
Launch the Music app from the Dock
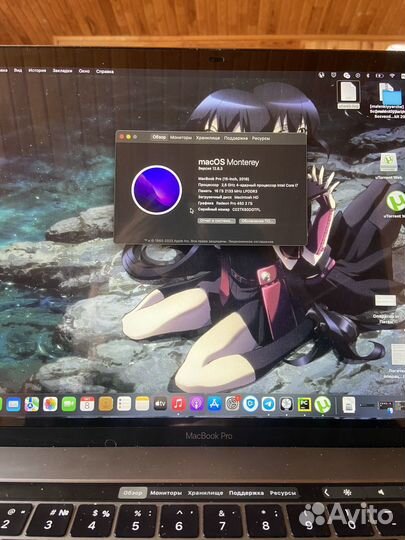click(178, 404)
